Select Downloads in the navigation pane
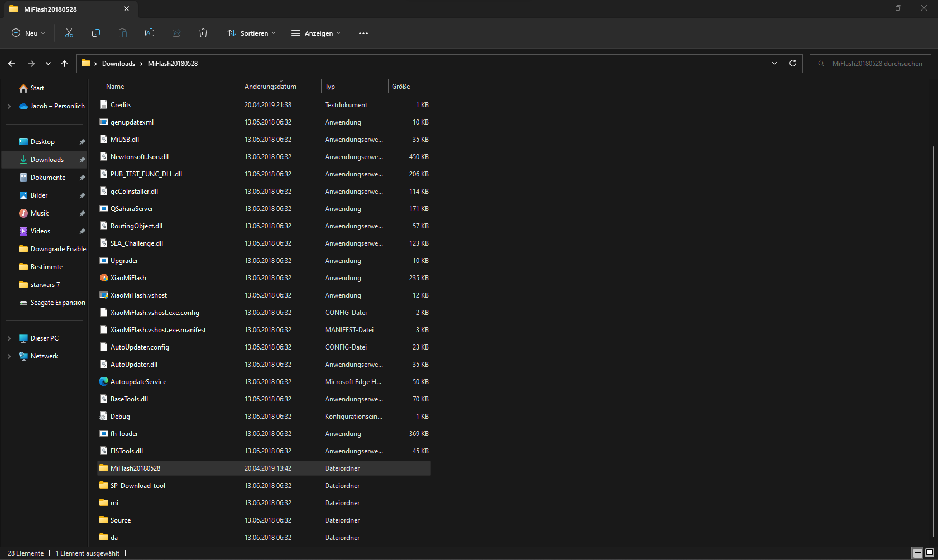The image size is (938, 560). click(x=47, y=160)
